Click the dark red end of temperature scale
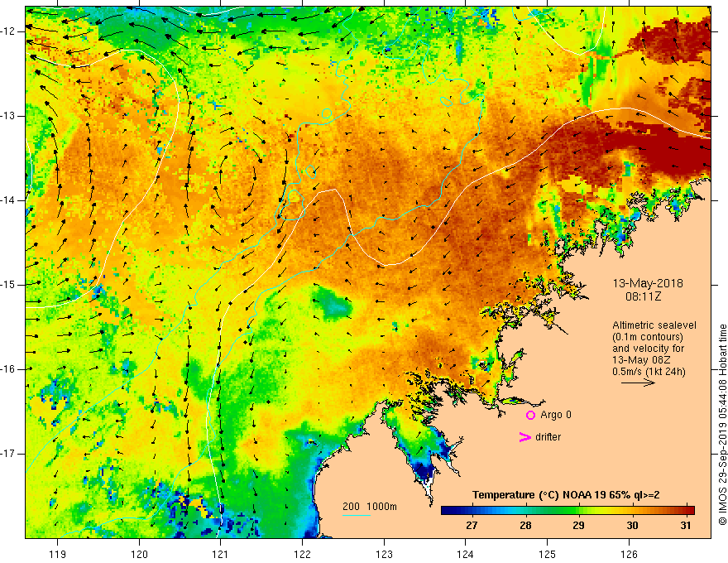The width and height of the screenshot is (728, 563). pos(689,510)
